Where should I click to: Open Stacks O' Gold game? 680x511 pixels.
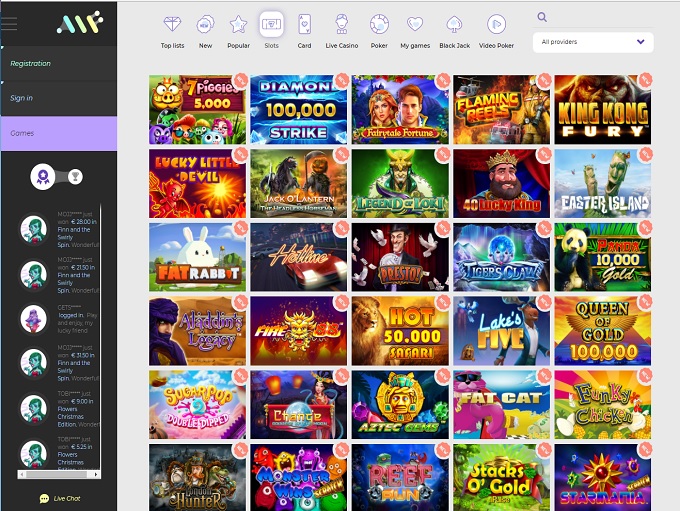[501, 477]
